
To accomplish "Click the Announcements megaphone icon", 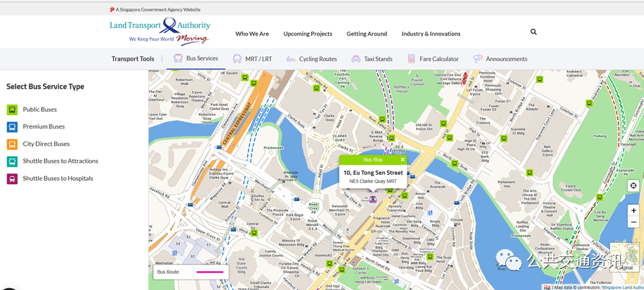I will point(477,59).
